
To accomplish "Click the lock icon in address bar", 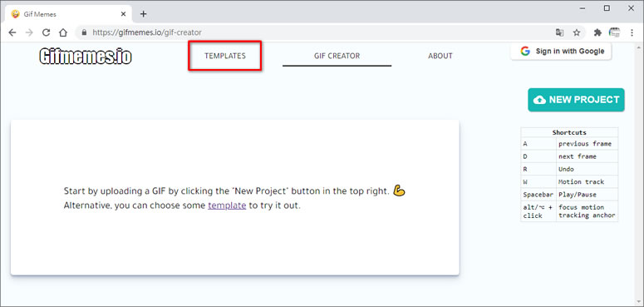I will 85,32.
